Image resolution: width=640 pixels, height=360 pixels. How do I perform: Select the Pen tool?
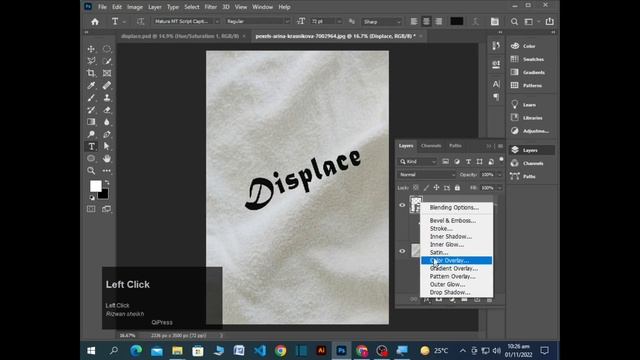(x=107, y=134)
